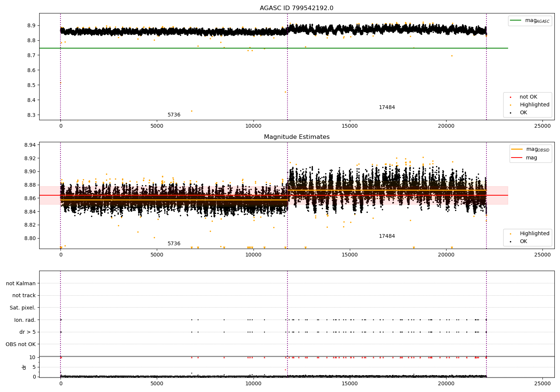Viewport: 560px width, 392px height.
Task: Click obsid label '17484' in Magnitude Estimates plot
Action: tap(387, 236)
